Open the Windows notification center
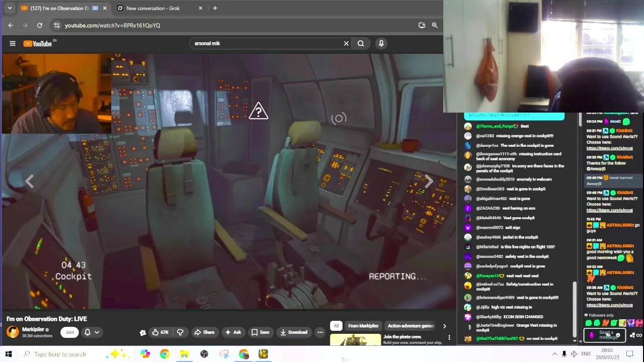Screen dimensions: 644x362 tap(629, 354)
